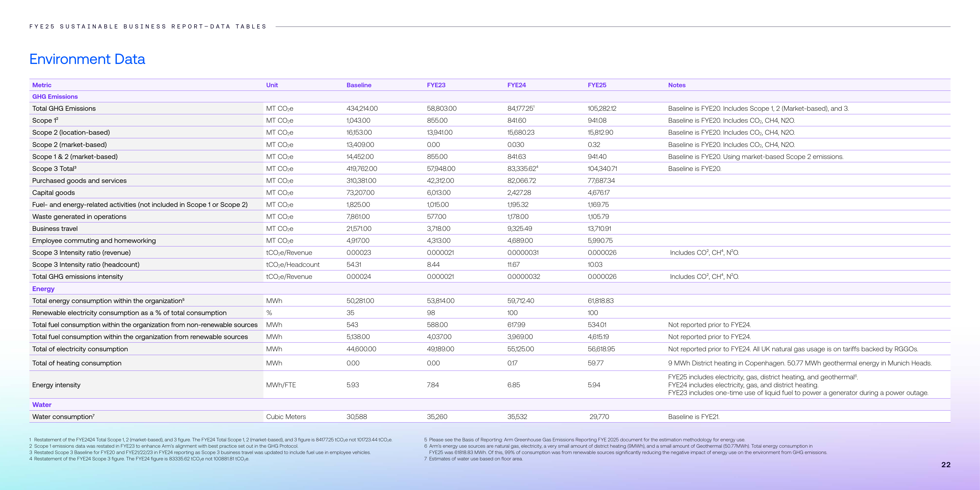Click the FYE24 value 83,335.62
The image size is (980, 490).
(x=523, y=169)
